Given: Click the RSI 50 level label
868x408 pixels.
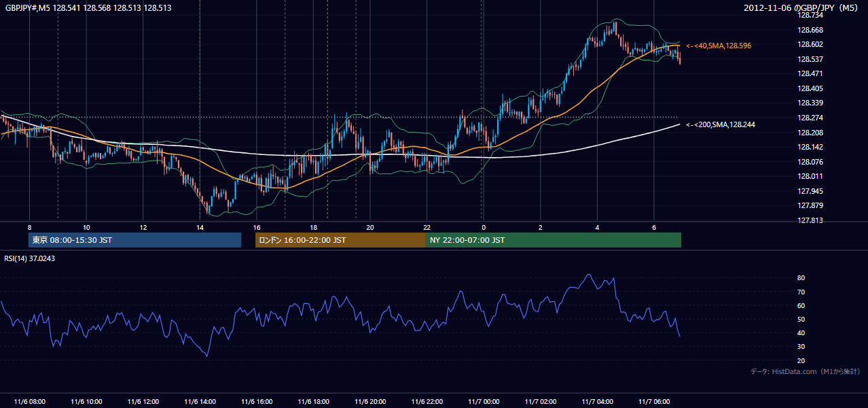Looking at the screenshot, I should point(801,319).
